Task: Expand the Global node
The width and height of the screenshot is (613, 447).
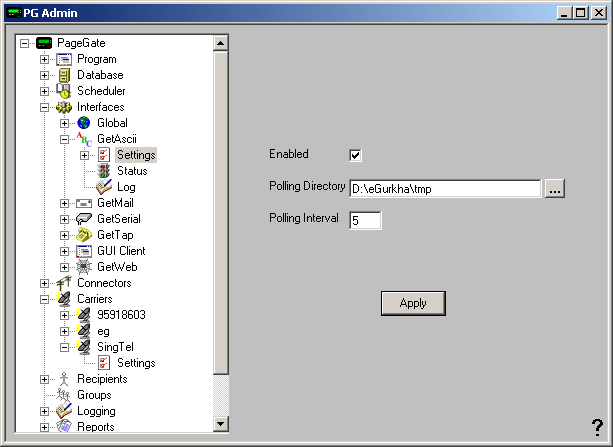Action: pyautogui.click(x=64, y=124)
